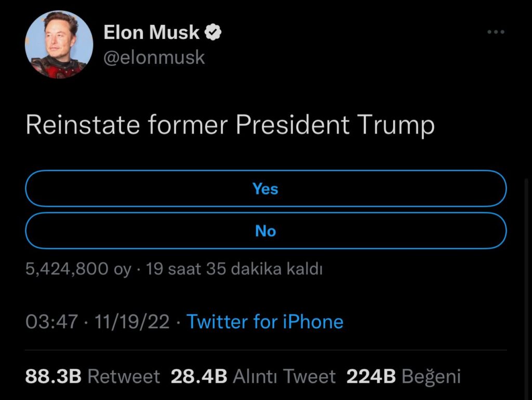Click the blue verified badge icon
Screen dimensions: 532x400
tap(214, 33)
